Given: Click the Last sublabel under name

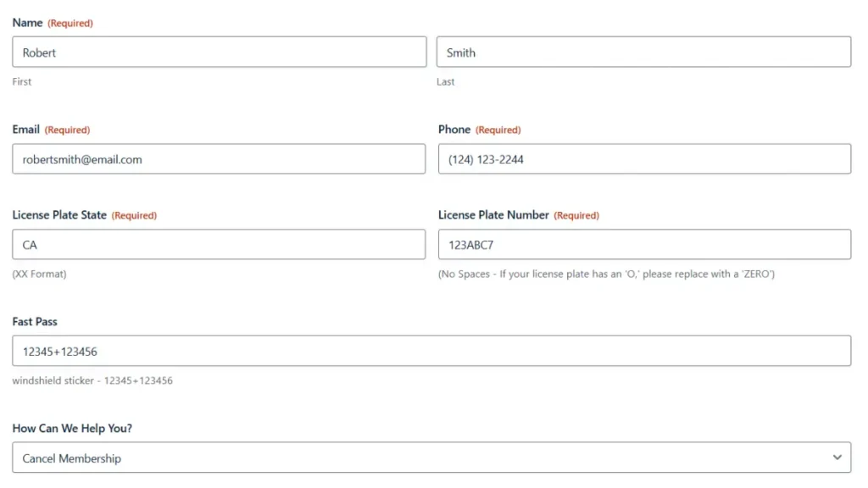Looking at the screenshot, I should coord(445,81).
